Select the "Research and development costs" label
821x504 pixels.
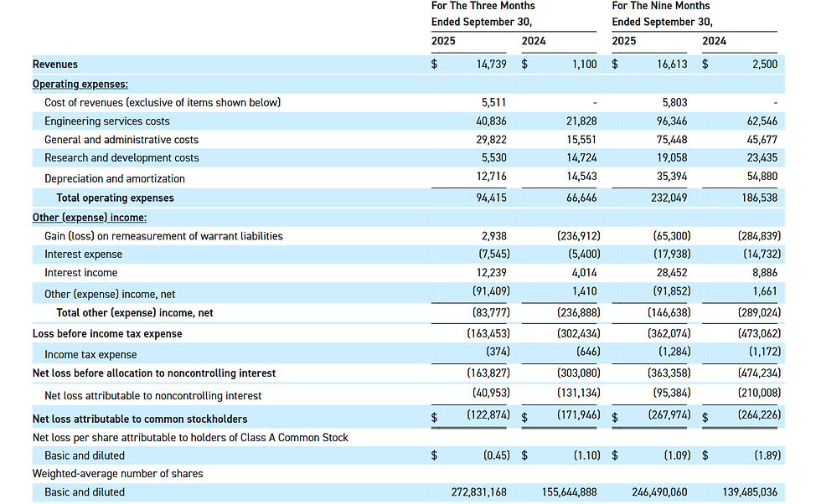click(121, 158)
